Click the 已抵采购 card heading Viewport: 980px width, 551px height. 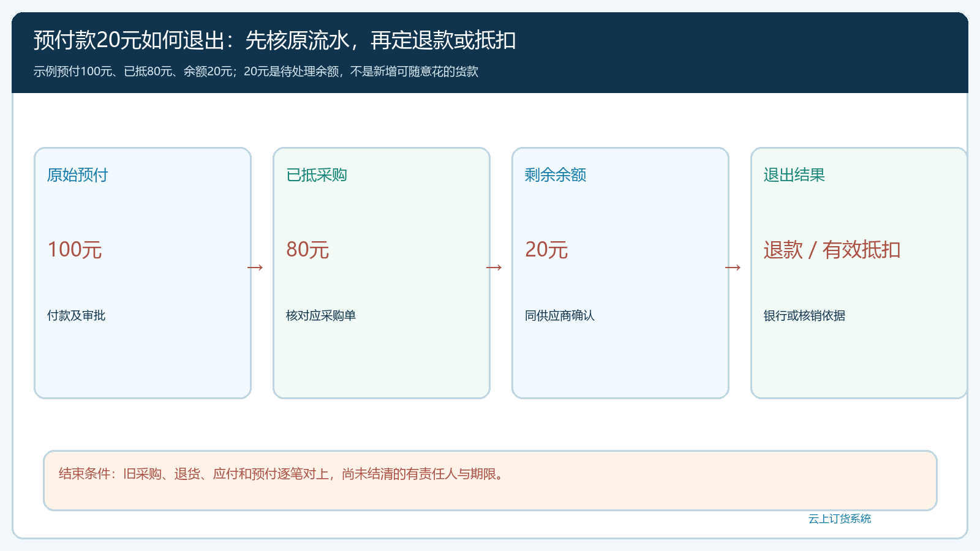(317, 175)
